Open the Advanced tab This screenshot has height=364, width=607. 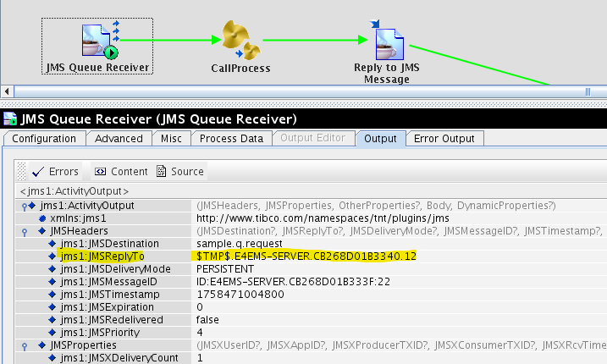tap(119, 138)
